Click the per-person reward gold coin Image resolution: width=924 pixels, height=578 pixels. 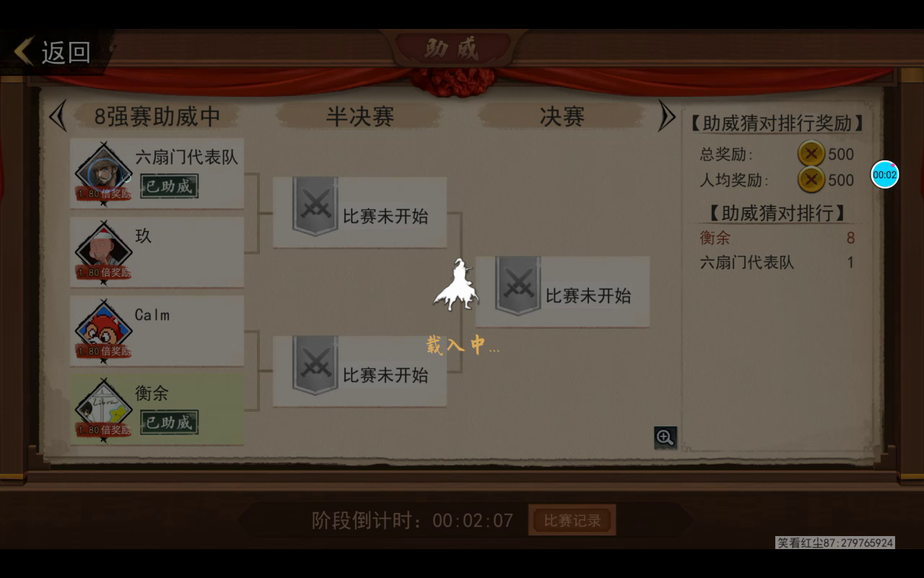click(x=811, y=179)
